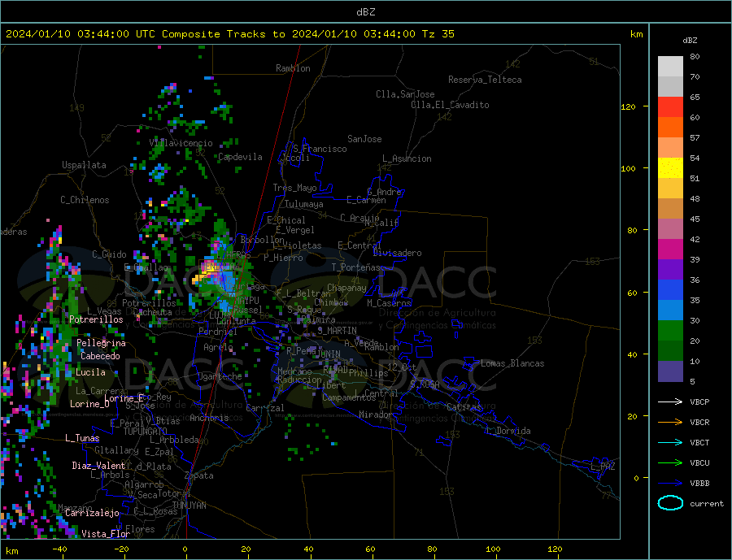Click the 'Chapanay' map label

point(346,288)
